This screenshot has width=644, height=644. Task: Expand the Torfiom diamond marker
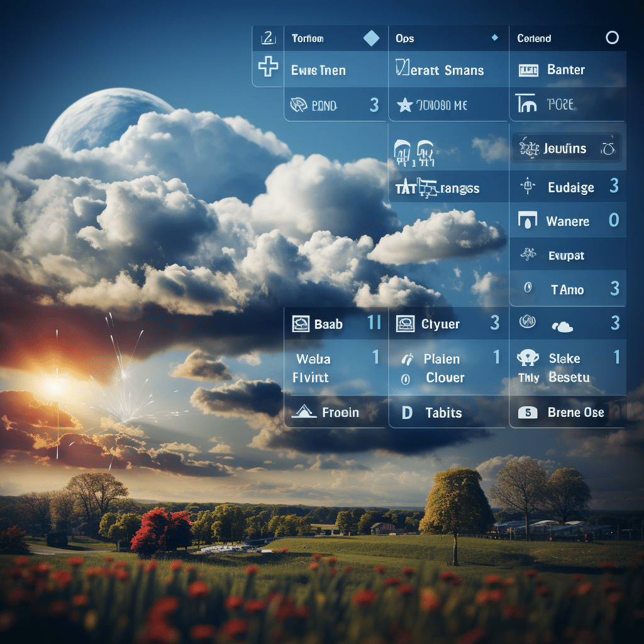(371, 38)
